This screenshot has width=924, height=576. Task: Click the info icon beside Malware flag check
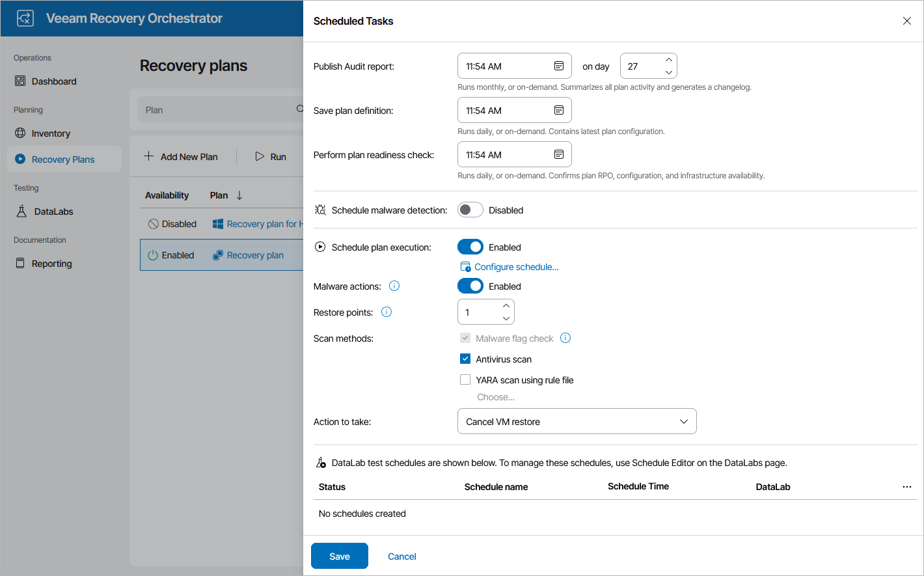click(565, 338)
